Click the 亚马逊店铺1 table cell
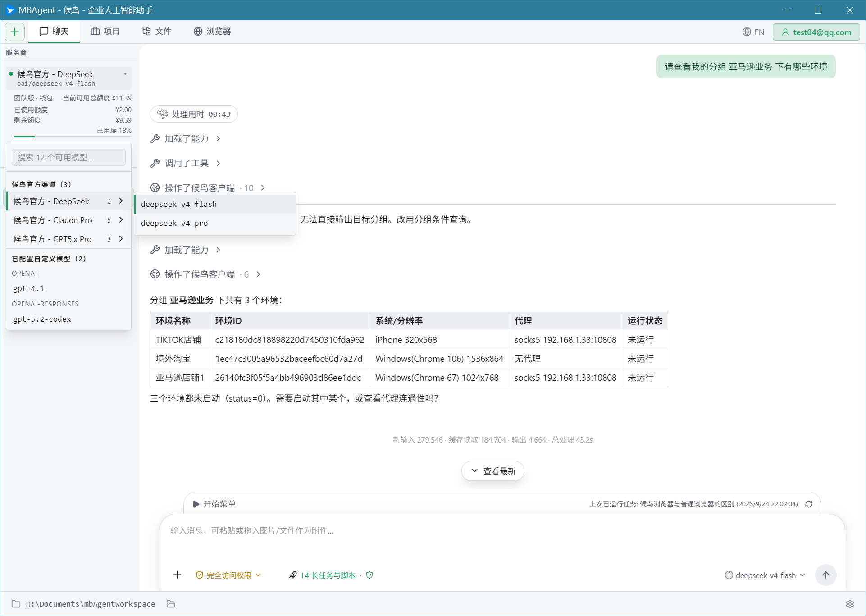Image resolution: width=866 pixels, height=616 pixels. click(180, 378)
